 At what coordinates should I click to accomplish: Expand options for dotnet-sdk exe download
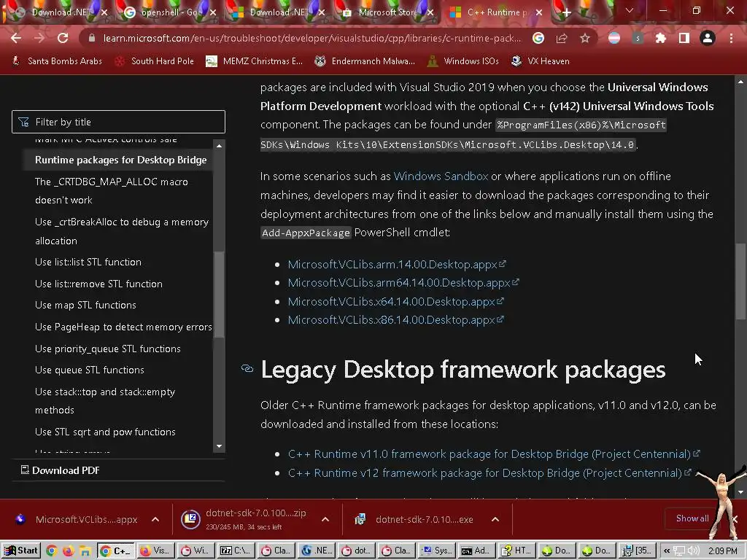coord(495,519)
